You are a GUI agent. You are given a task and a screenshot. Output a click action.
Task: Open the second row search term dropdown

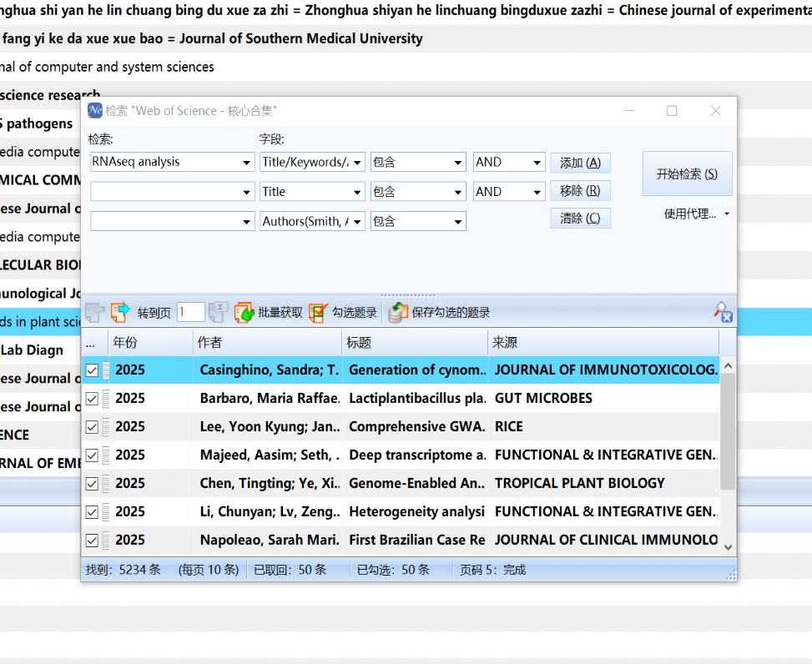tap(246, 192)
